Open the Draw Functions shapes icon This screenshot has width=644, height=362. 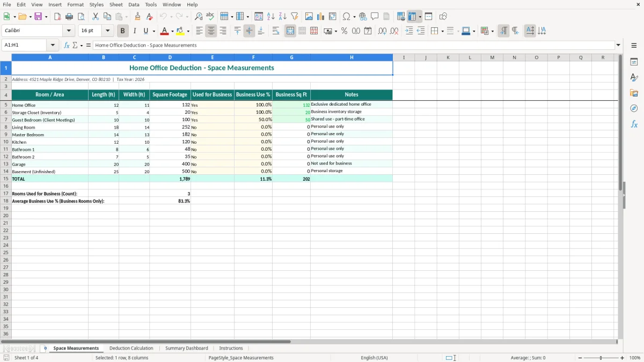[443, 17]
